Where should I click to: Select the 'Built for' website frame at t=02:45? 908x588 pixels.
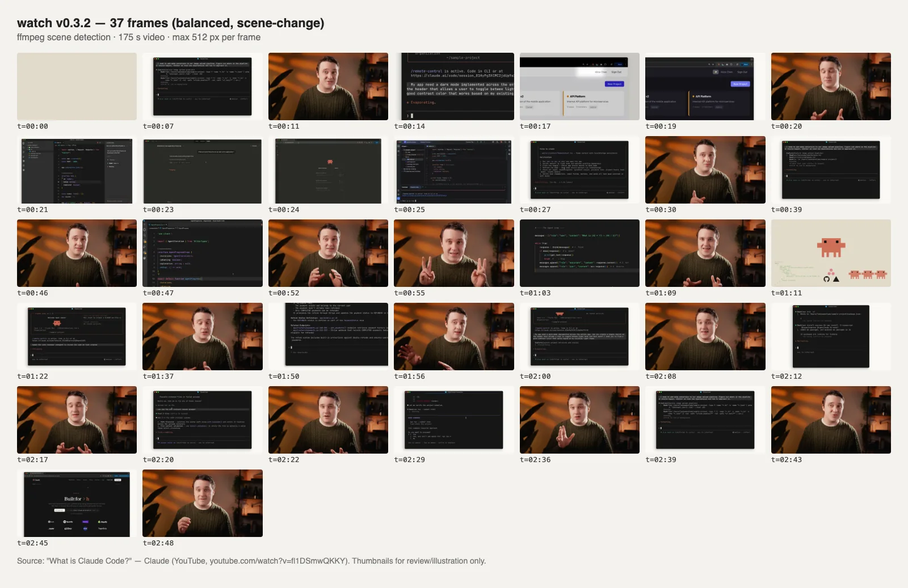(x=77, y=503)
